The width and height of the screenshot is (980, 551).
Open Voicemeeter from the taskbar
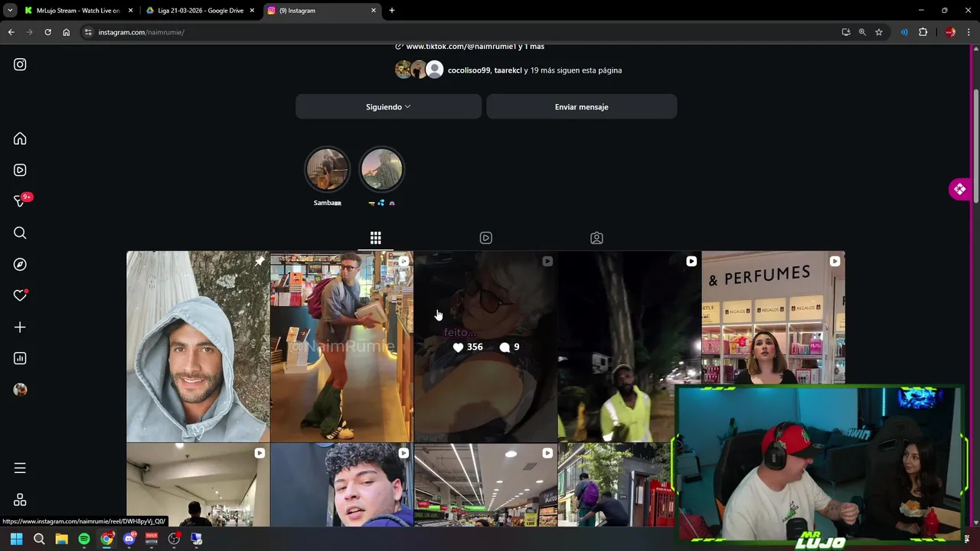152,539
